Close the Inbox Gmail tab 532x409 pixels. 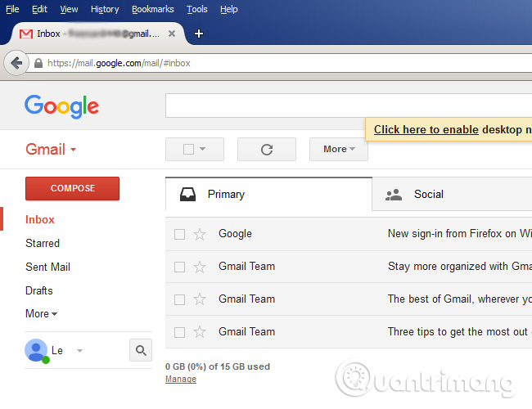172,34
